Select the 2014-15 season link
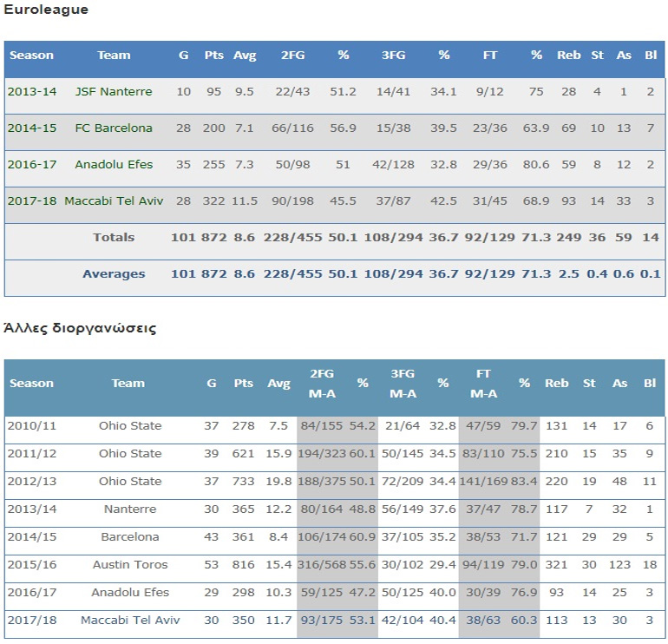The width and height of the screenshot is (668, 644). coord(31,128)
